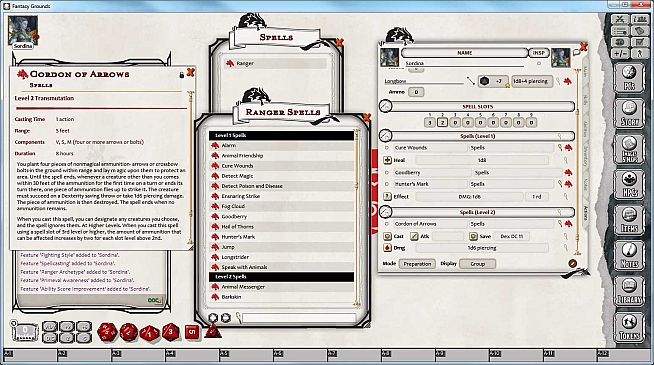Open the PCs sidebar button

click(629, 78)
